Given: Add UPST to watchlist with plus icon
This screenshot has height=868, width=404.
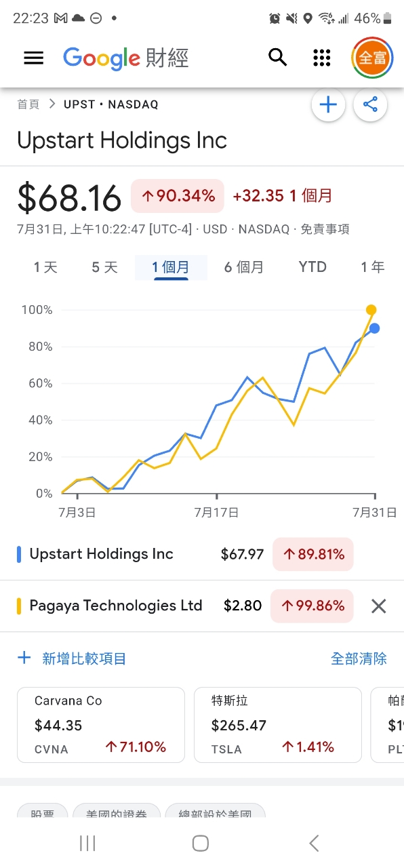Looking at the screenshot, I should pyautogui.click(x=328, y=104).
